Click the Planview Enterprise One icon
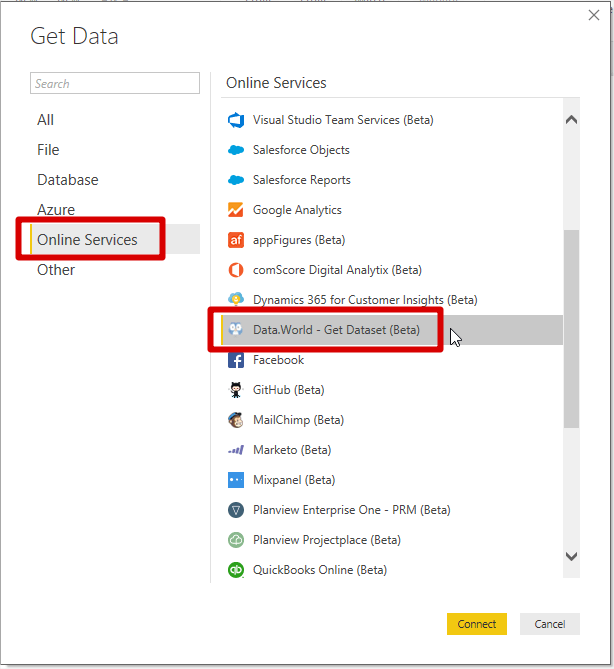 236,510
